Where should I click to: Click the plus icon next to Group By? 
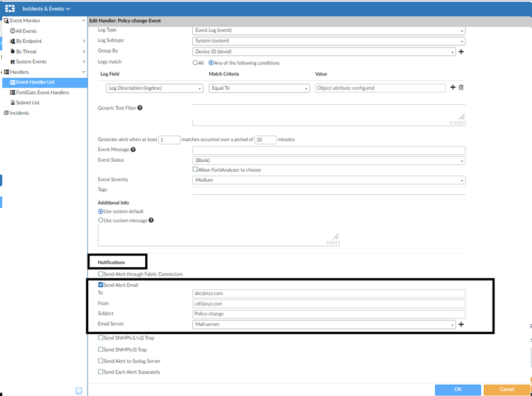[461, 52]
